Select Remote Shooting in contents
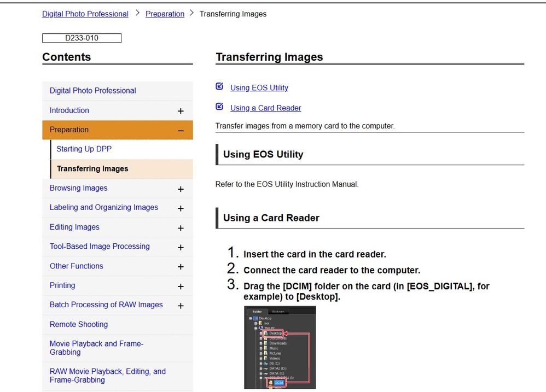Screen dimensions: 546x392 pyautogui.click(x=79, y=324)
